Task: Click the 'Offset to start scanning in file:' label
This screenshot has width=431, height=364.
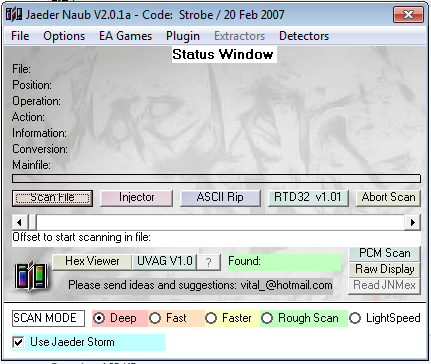Action: 82,238
